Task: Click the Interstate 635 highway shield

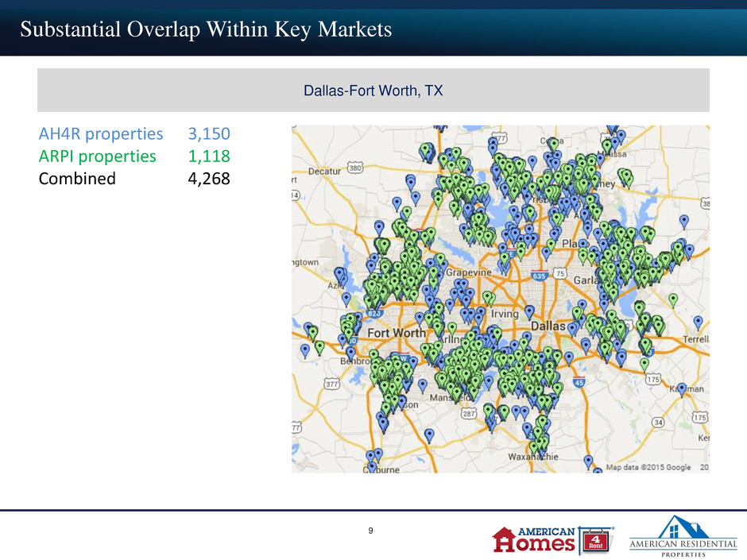Action: [x=539, y=276]
